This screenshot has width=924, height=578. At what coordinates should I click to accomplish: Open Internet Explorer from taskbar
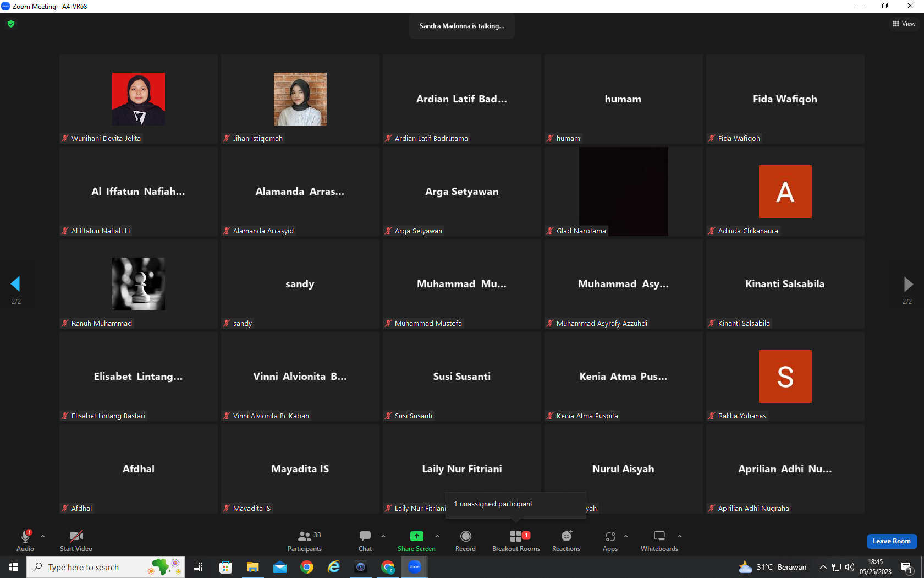coord(334,567)
